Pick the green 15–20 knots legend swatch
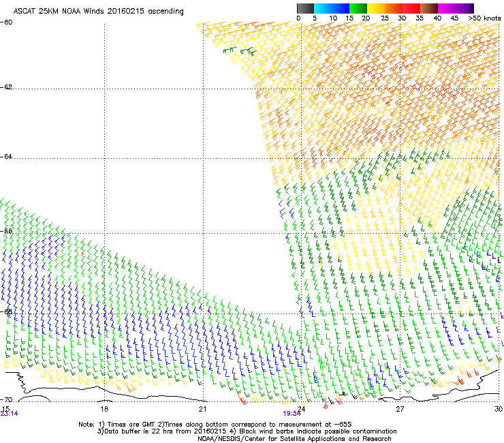 point(358,8)
